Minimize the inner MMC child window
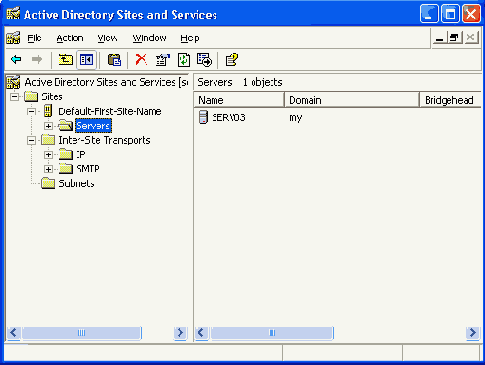 (440, 38)
